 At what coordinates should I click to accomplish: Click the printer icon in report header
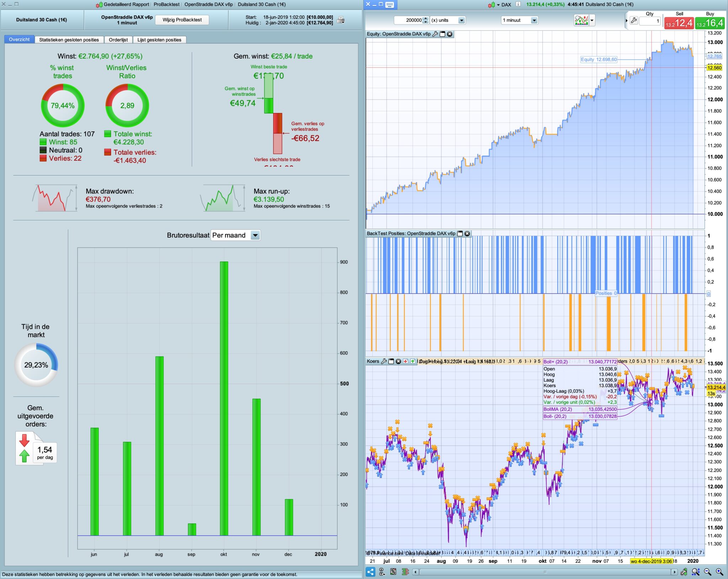pyautogui.click(x=341, y=20)
